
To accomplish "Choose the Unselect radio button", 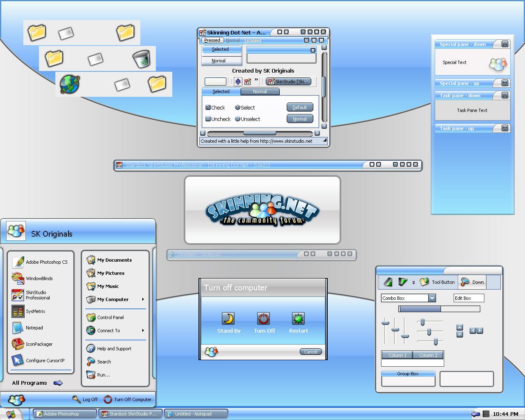I will click(x=237, y=119).
